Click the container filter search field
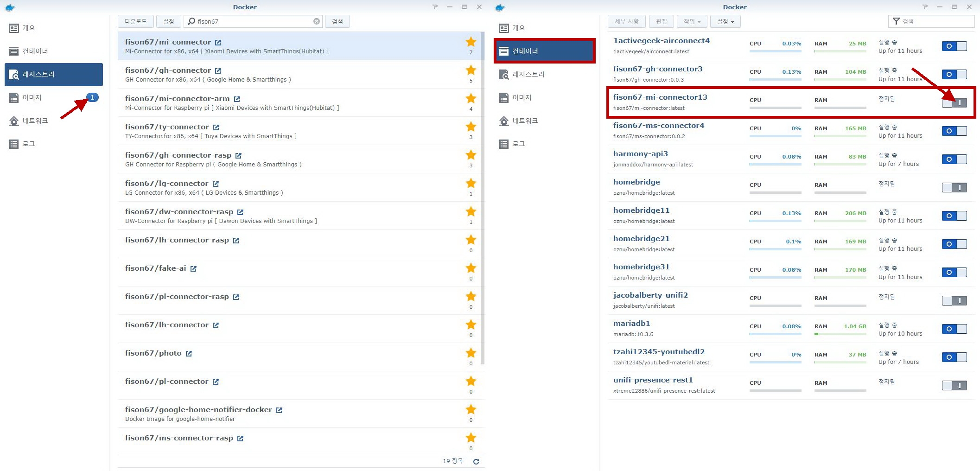Viewport: 980px width, 471px height. coord(931,21)
